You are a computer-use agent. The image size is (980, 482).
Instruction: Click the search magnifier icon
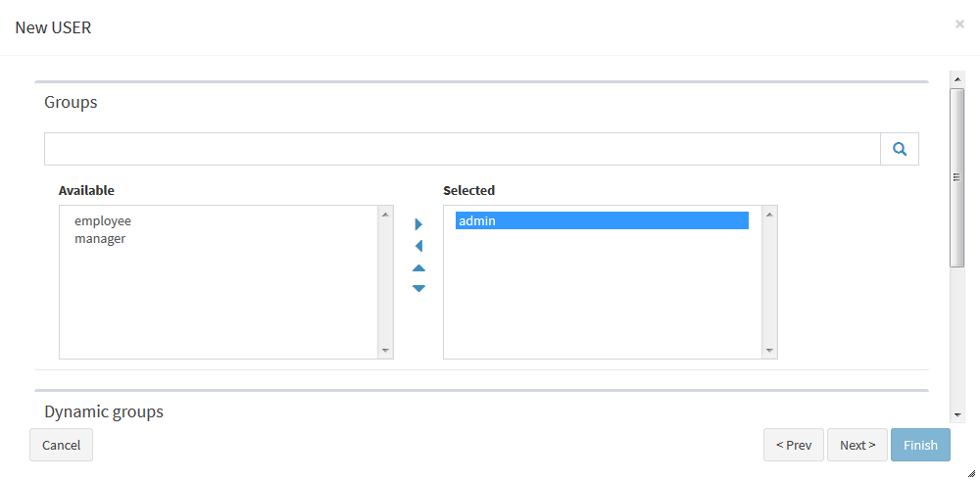(x=900, y=149)
